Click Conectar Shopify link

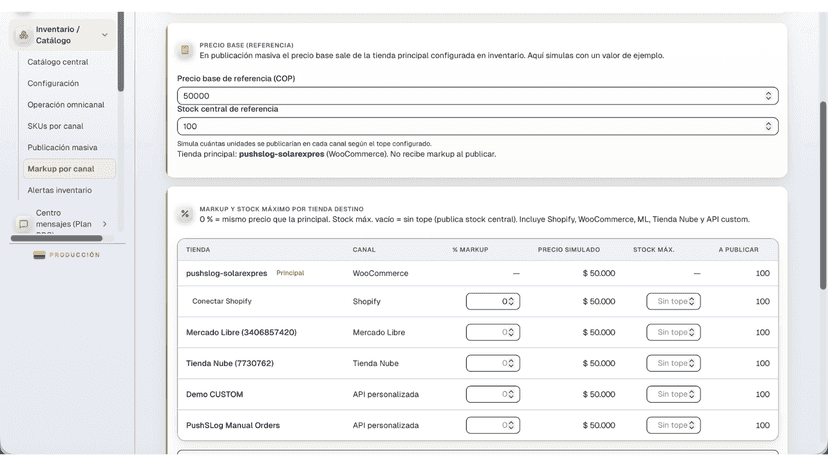click(222, 301)
